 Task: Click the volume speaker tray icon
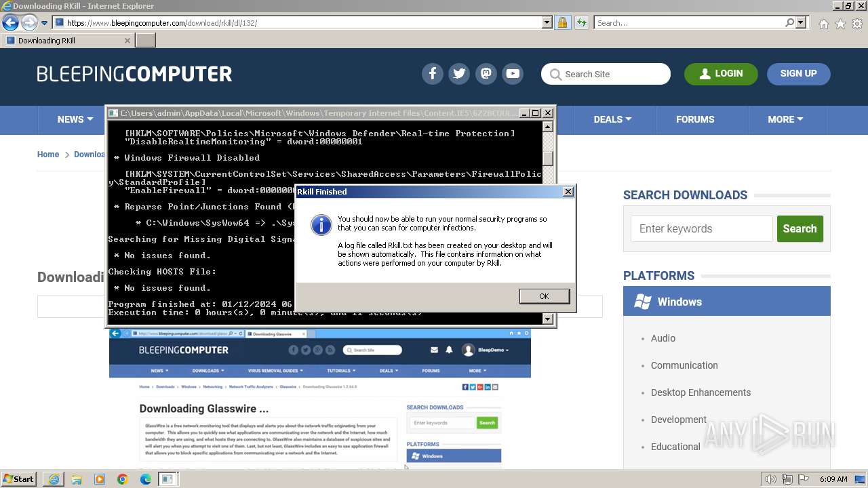(770, 479)
